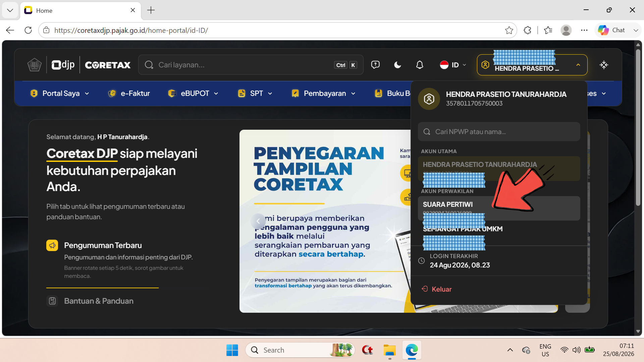Open the ID language dropdown
This screenshot has width=644, height=362.
tap(453, 65)
